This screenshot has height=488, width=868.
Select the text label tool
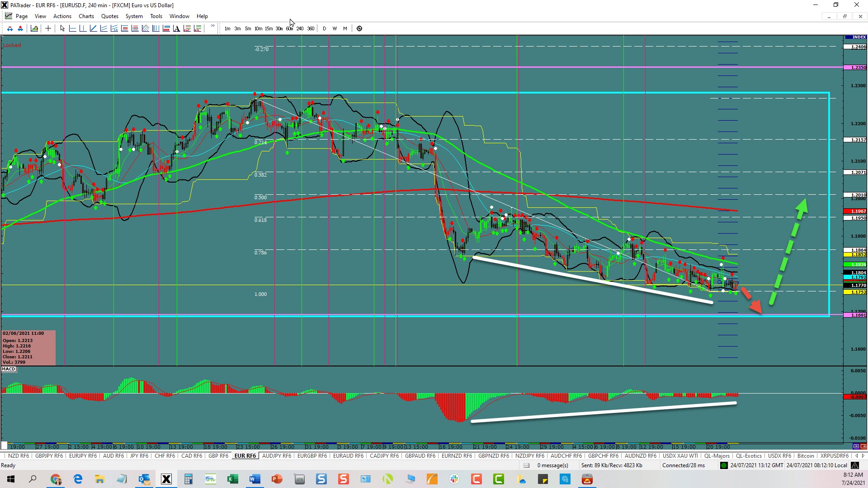(176, 28)
